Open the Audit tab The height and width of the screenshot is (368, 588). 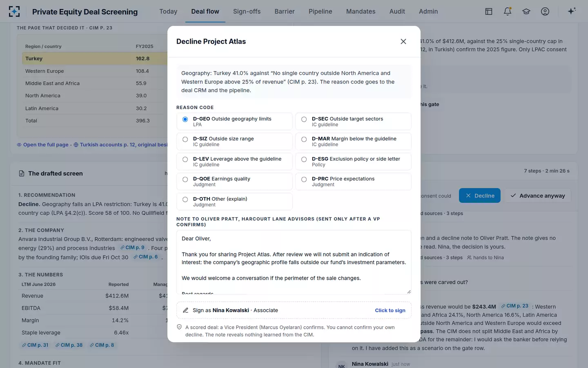(397, 11)
